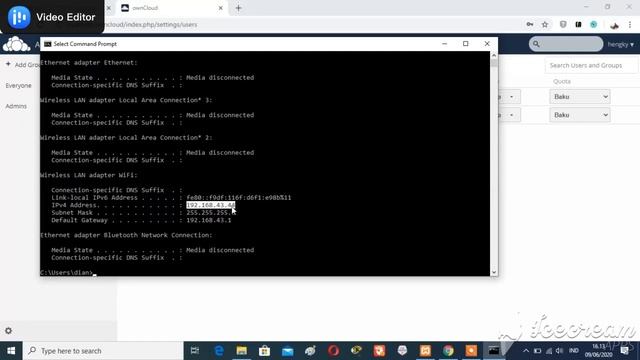Click the Default Gateway value 192.168.43.1

click(209, 220)
